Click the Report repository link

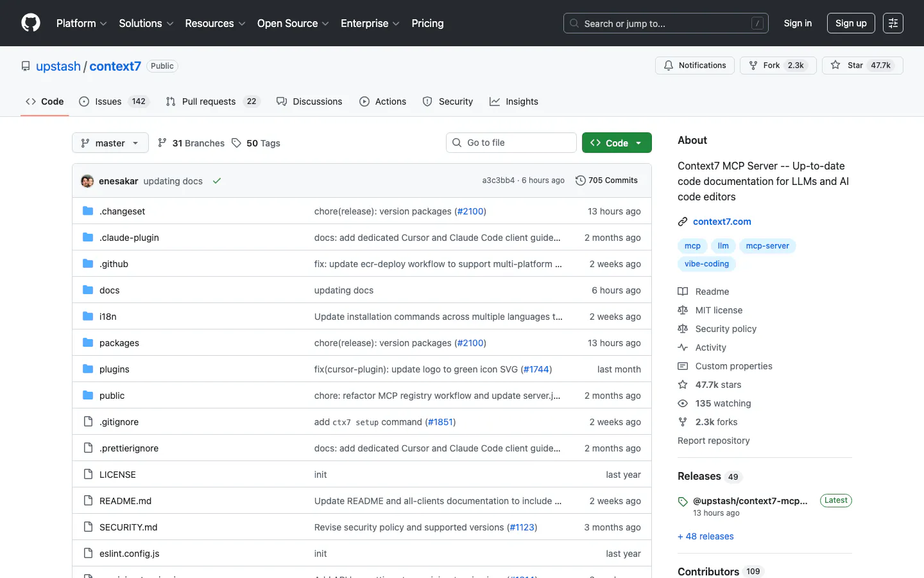[x=714, y=441]
